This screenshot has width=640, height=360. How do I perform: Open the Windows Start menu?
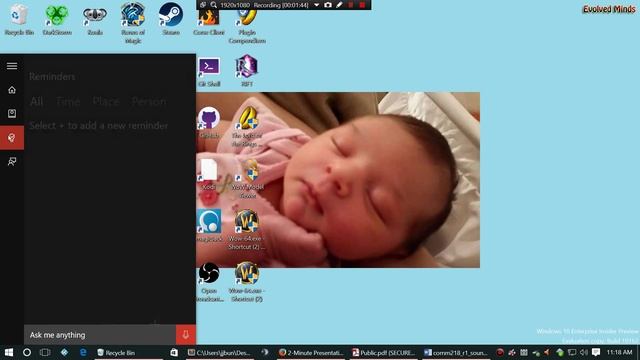click(9, 352)
